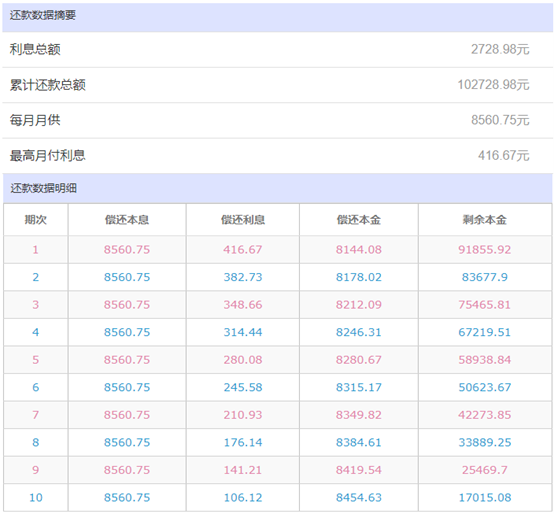Select the 8560.75 payment in period 1 row

pos(127,250)
